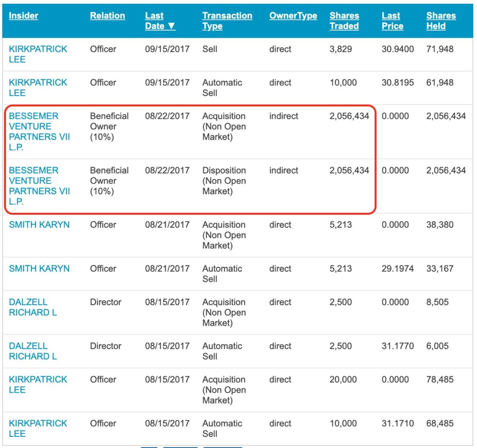Open DALZELL RICHARD L row priced 31.1770

click(33, 351)
